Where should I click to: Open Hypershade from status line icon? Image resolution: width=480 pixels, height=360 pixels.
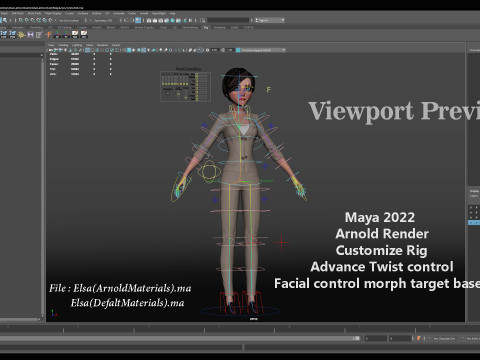[172, 20]
